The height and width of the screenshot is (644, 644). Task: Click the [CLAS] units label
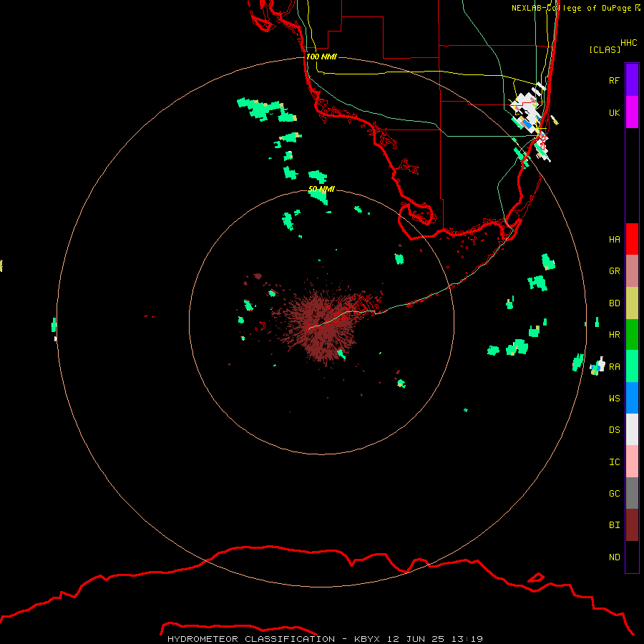pos(604,49)
